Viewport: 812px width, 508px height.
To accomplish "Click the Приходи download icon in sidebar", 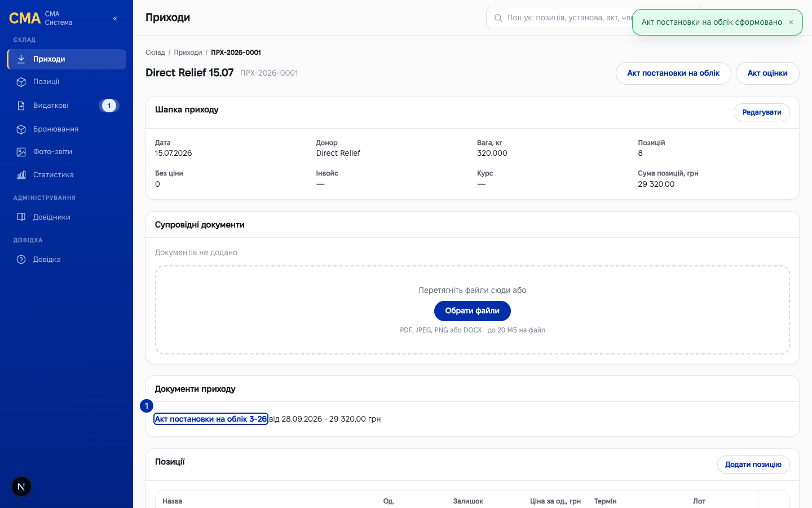I will (x=21, y=59).
